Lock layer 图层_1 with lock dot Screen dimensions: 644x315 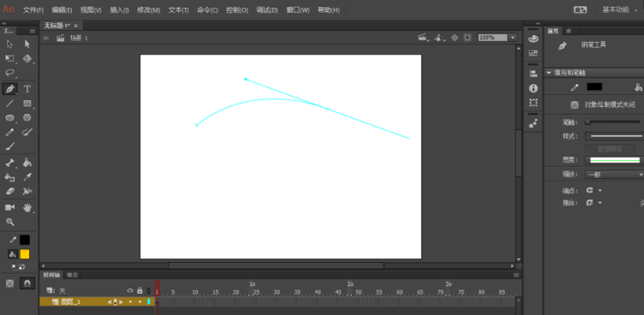point(140,302)
